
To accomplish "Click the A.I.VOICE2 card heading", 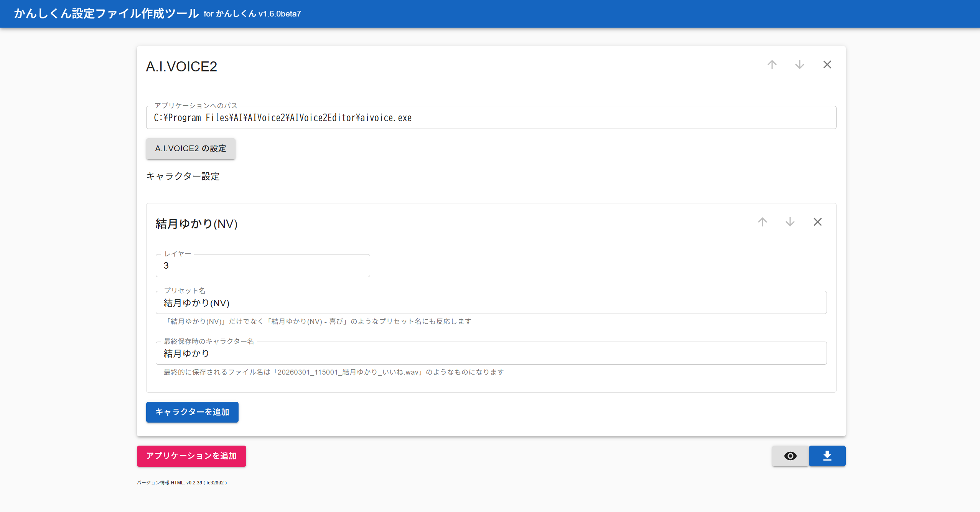I will [x=181, y=66].
